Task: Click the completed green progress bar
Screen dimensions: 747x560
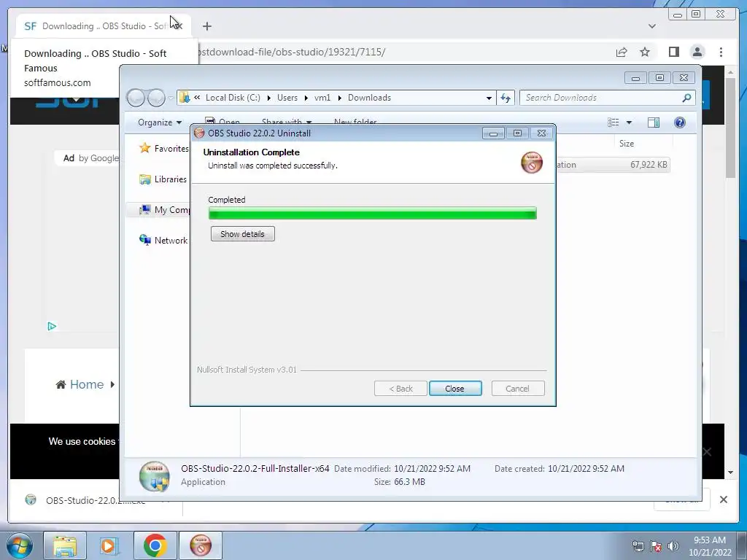Action: [373, 213]
